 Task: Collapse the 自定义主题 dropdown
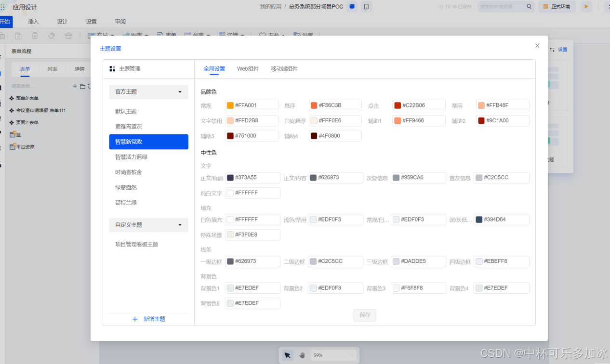[180, 225]
